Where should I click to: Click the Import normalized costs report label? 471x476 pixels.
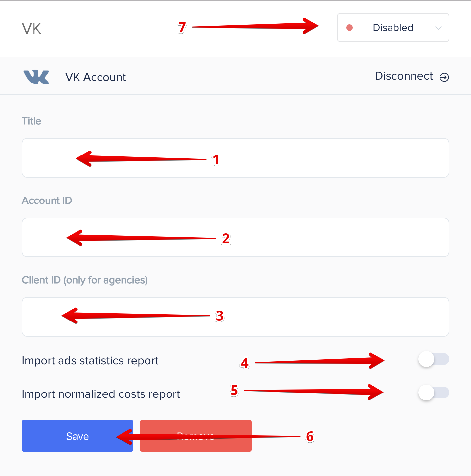[x=101, y=394]
